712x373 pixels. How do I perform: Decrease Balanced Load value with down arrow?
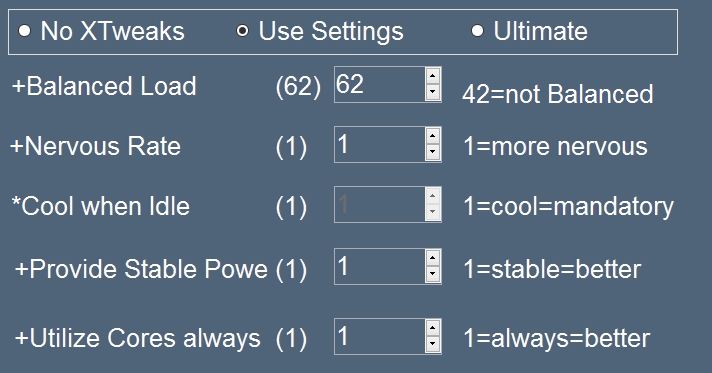pyautogui.click(x=433, y=92)
